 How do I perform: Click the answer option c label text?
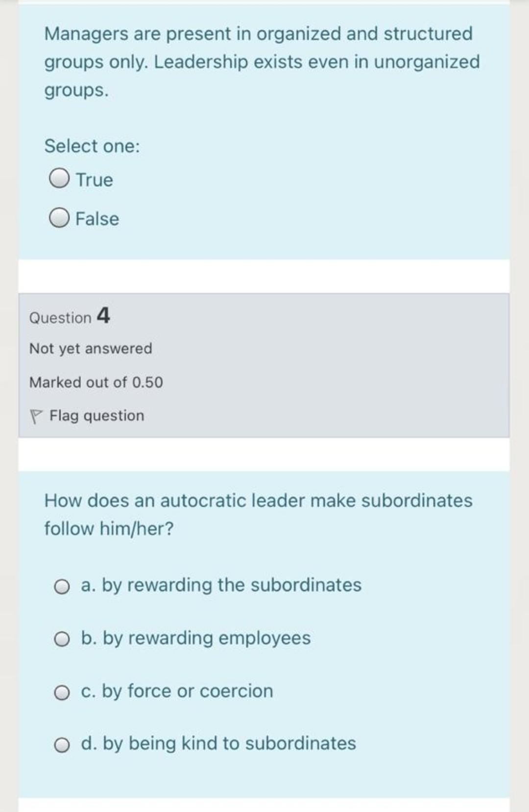tap(176, 691)
